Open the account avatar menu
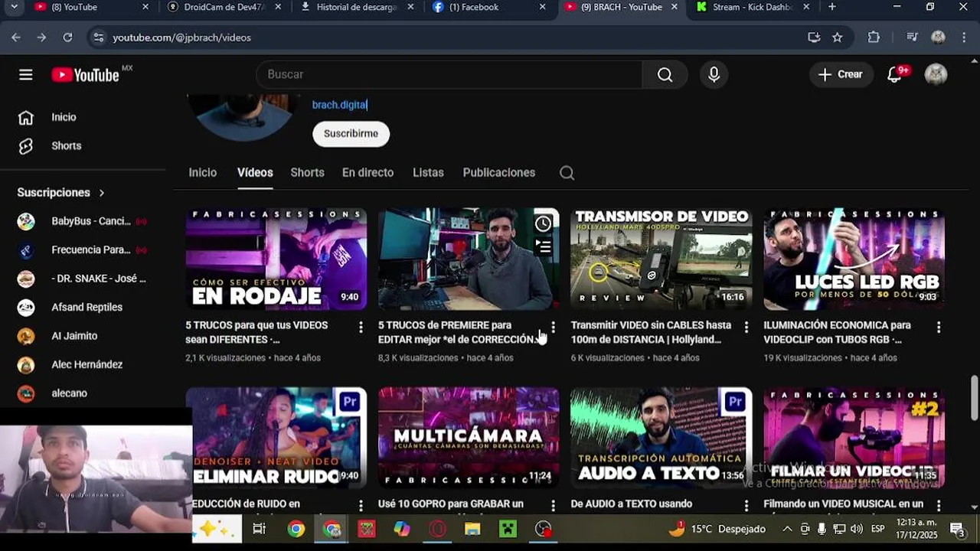Viewport: 980px width, 551px height. [x=936, y=74]
